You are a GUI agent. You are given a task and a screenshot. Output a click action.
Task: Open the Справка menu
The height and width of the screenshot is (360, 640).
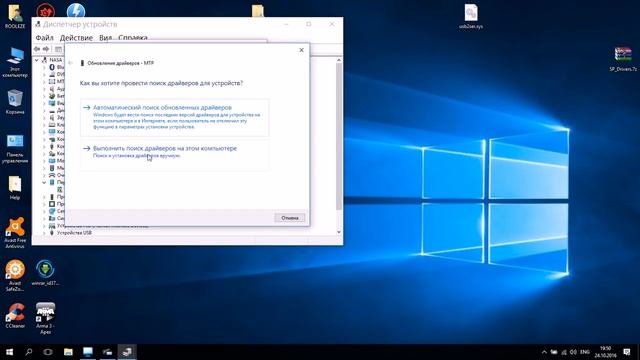tap(133, 38)
